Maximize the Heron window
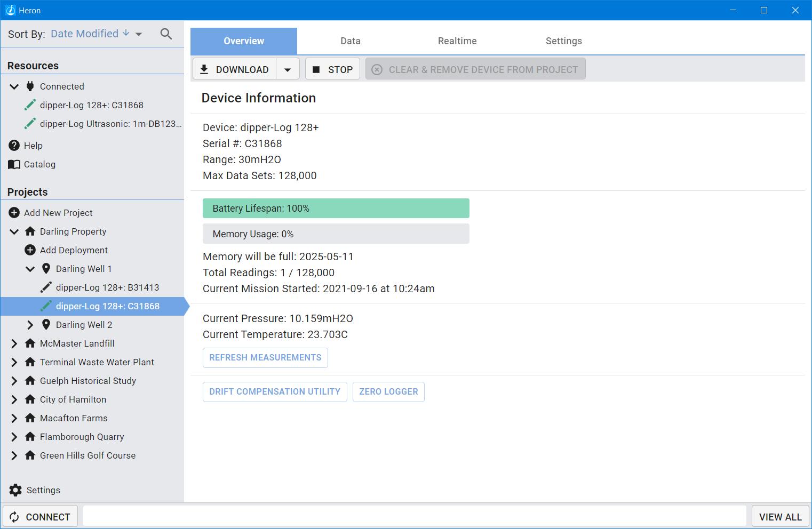The width and height of the screenshot is (812, 529). click(764, 10)
